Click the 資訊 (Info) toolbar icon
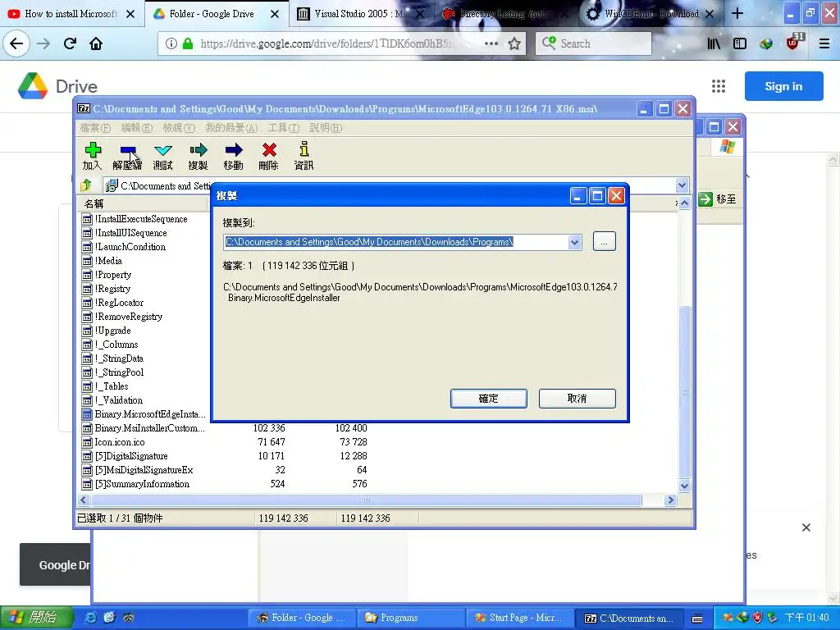 (304, 149)
